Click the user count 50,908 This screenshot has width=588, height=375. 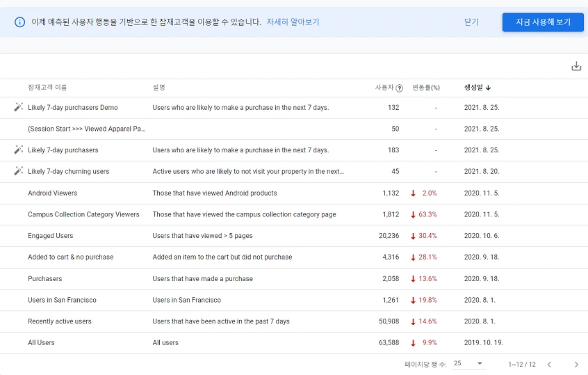(389, 321)
